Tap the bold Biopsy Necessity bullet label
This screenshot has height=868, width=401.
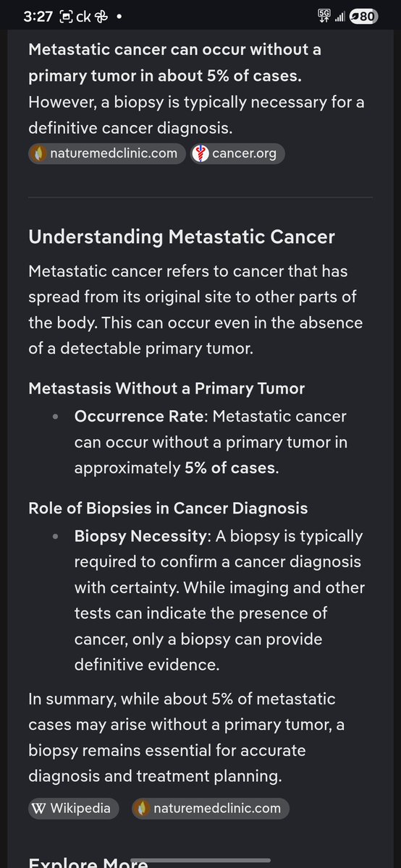pos(140,537)
